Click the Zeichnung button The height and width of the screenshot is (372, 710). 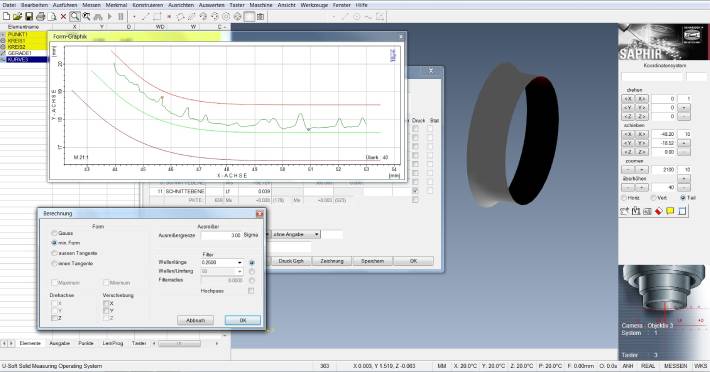tap(332, 261)
